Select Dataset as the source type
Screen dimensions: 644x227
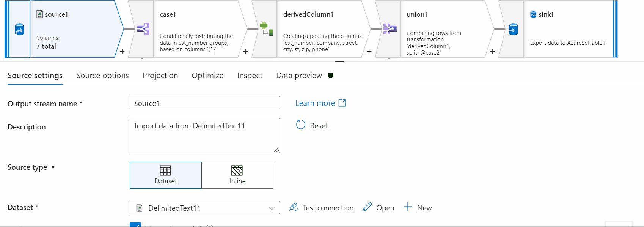coord(166,175)
